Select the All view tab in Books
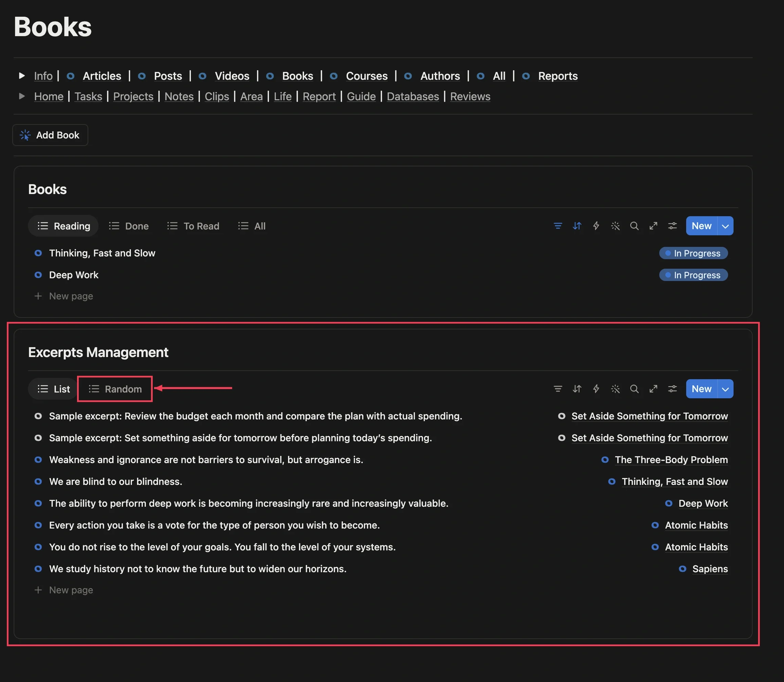784x682 pixels. [252, 226]
